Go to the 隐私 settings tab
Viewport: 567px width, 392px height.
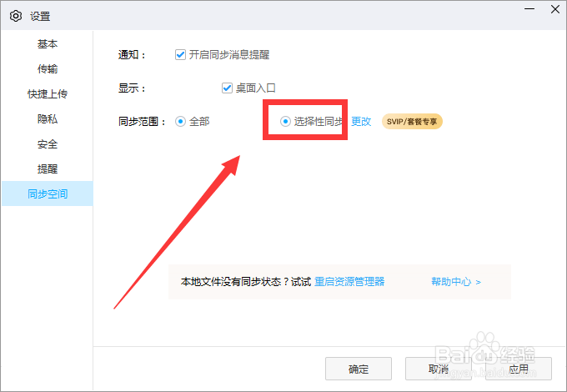click(48, 118)
